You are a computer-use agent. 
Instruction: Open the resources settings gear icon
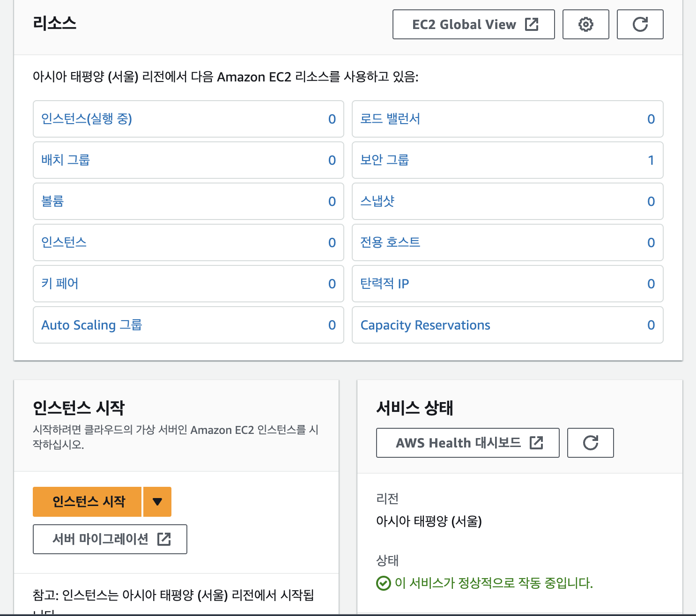585,24
